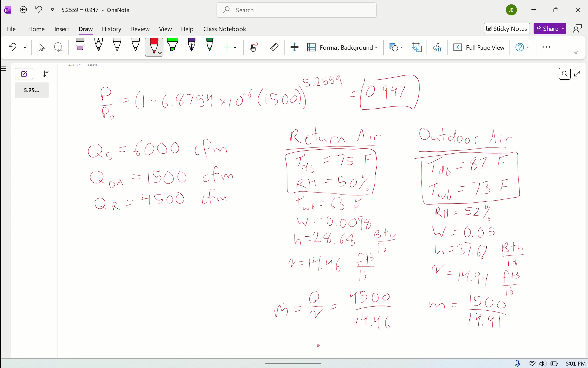This screenshot has width=588, height=368.
Task: Switch to the Insert ribbon tab
Action: pos(62,29)
